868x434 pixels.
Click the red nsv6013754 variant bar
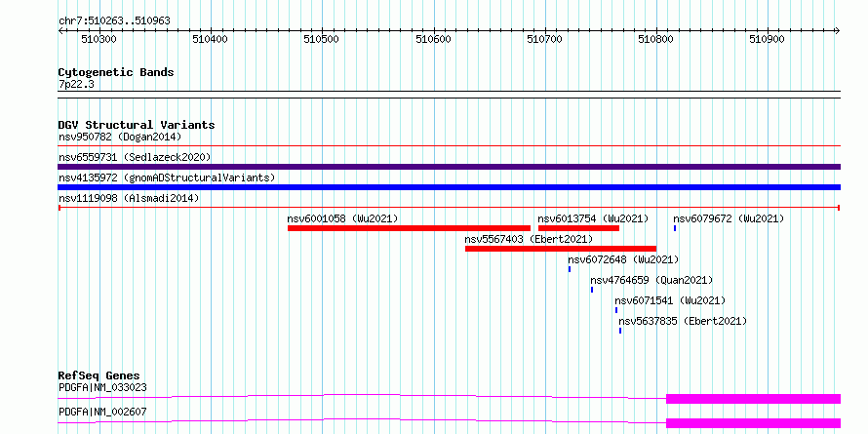578,228
